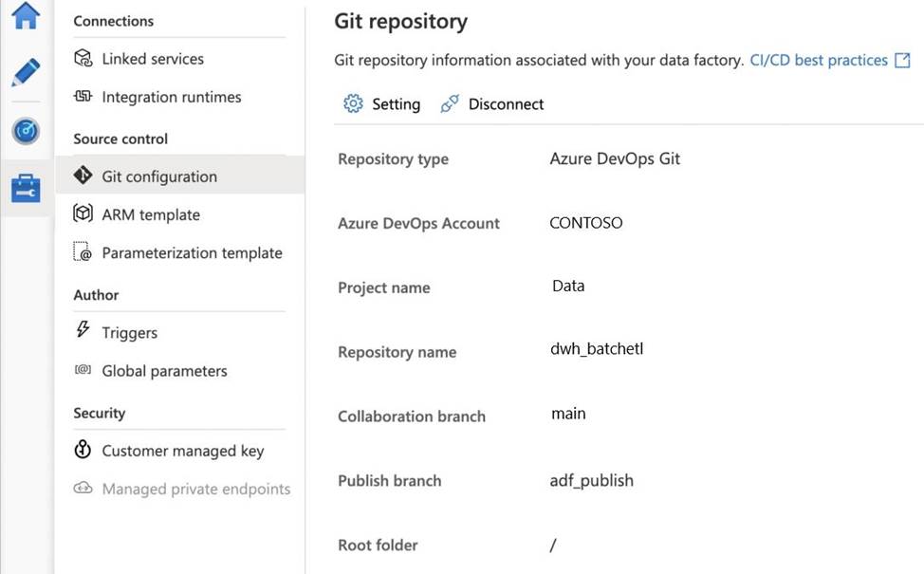Open the Monitor gauge icon
The width and height of the screenshot is (924, 574).
pos(26,131)
